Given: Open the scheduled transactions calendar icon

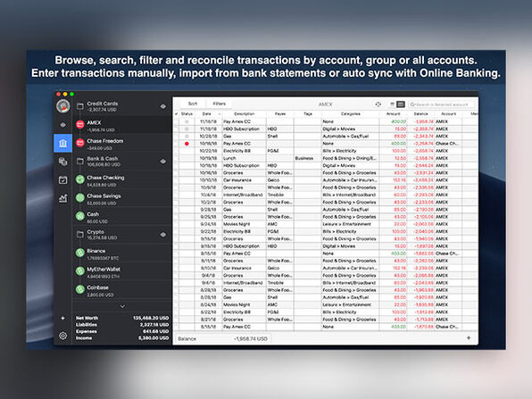Looking at the screenshot, I should click(x=62, y=179).
